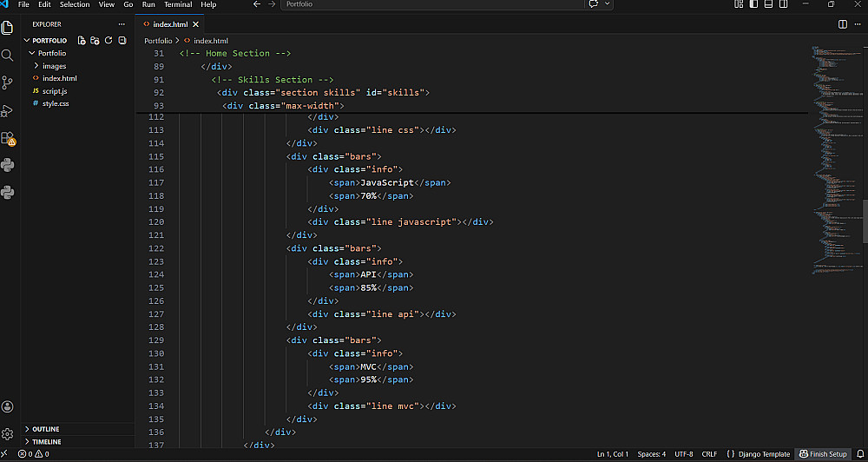Screen dimensions: 868x462
Task: Refresh the Explorer file tree
Action: coord(108,40)
